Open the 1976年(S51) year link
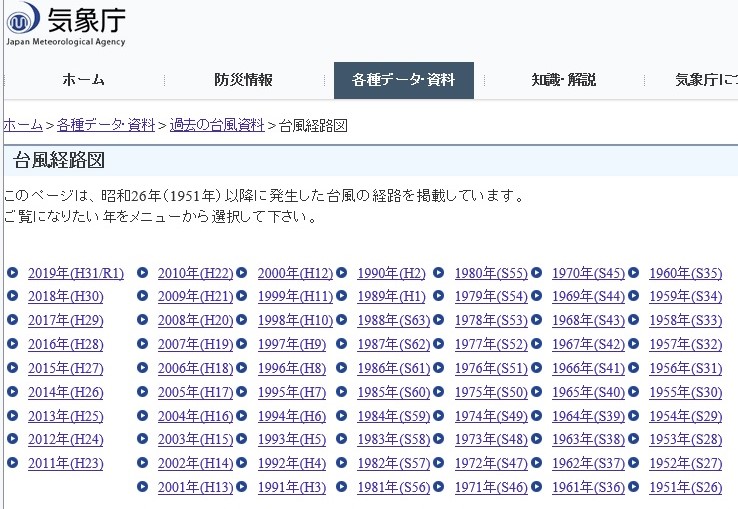This screenshot has height=509, width=738. click(491, 368)
